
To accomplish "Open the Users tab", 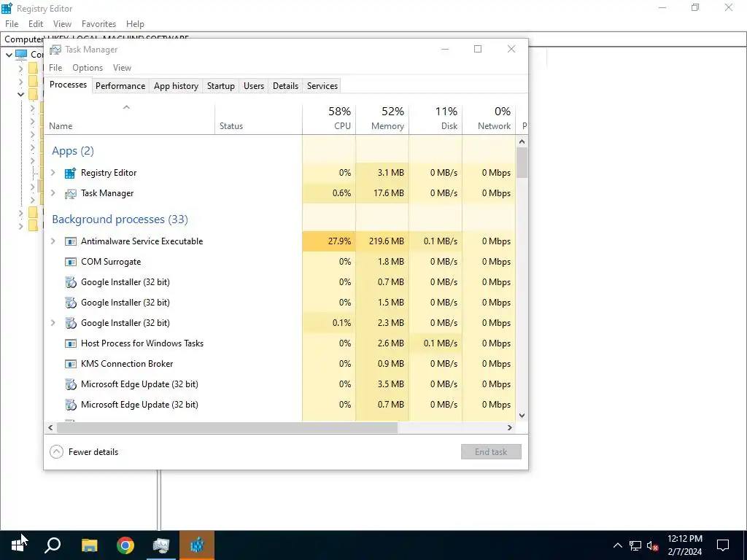I will click(253, 86).
